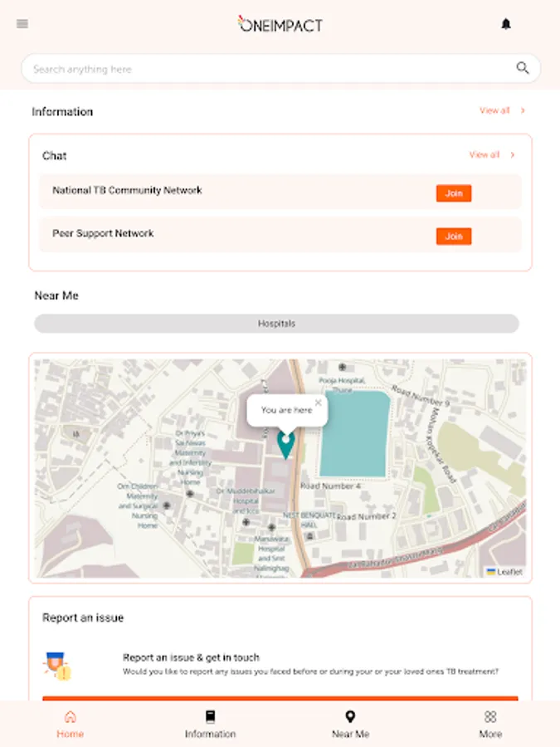
Task: Open the More tab
Action: coord(490,724)
